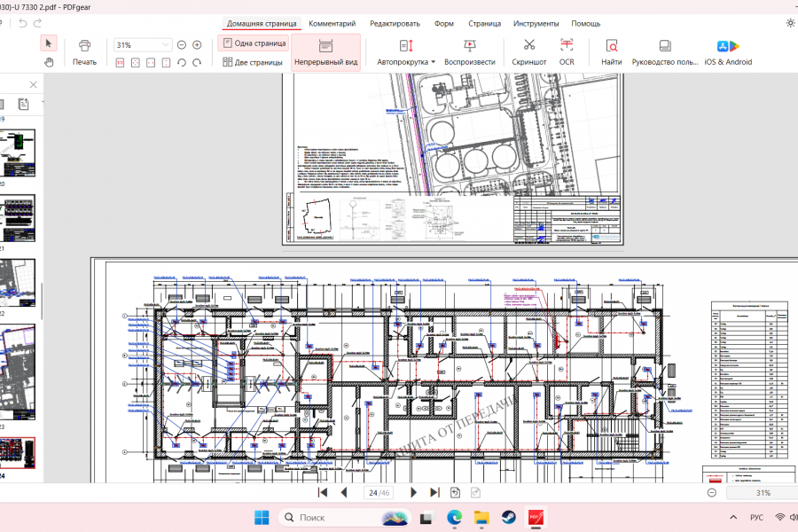Expand the 31% zoom dropdown

[166, 45]
